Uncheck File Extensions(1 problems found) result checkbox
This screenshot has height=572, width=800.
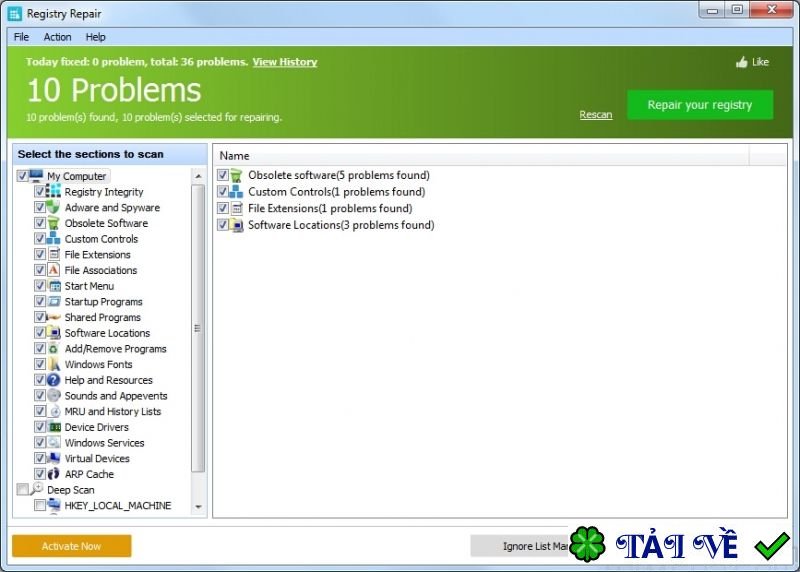(222, 208)
